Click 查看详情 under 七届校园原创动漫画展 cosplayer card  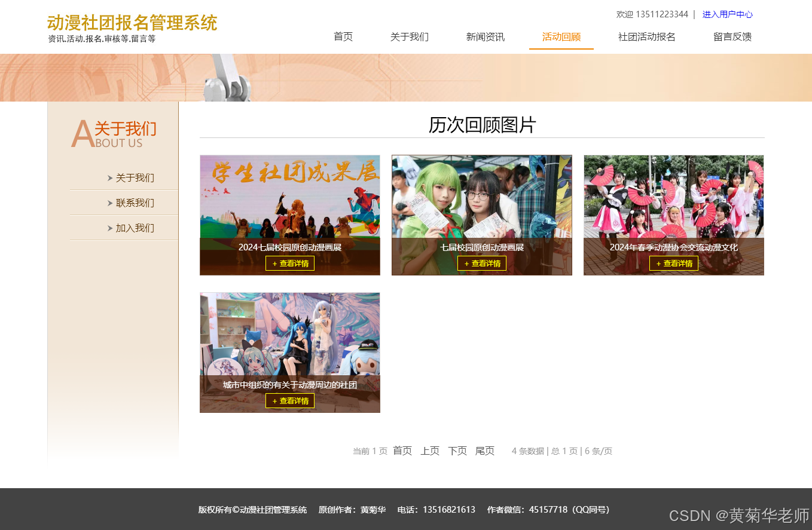pyautogui.click(x=482, y=264)
